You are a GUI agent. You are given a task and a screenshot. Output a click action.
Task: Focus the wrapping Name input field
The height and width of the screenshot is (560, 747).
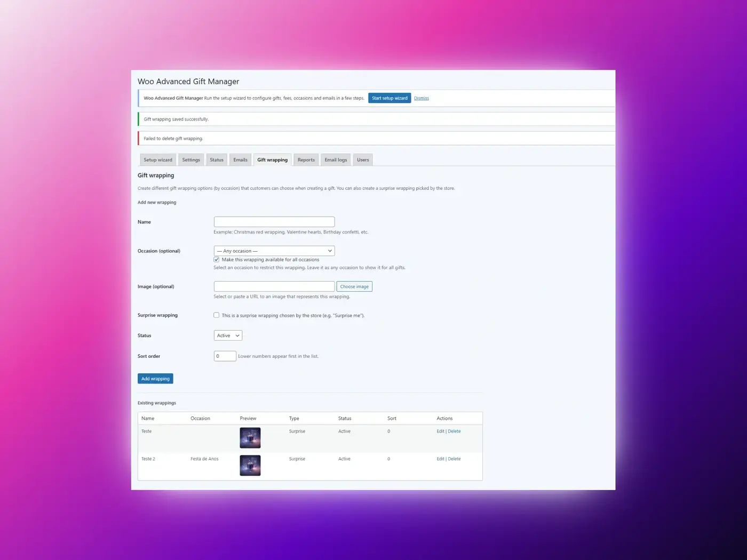(x=274, y=222)
